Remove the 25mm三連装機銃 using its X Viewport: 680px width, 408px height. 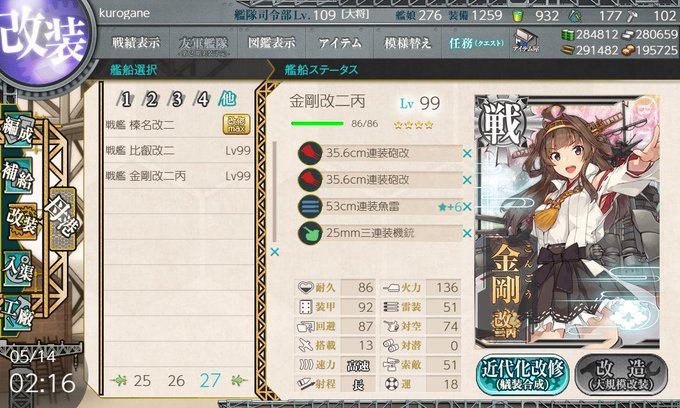pyautogui.click(x=467, y=233)
